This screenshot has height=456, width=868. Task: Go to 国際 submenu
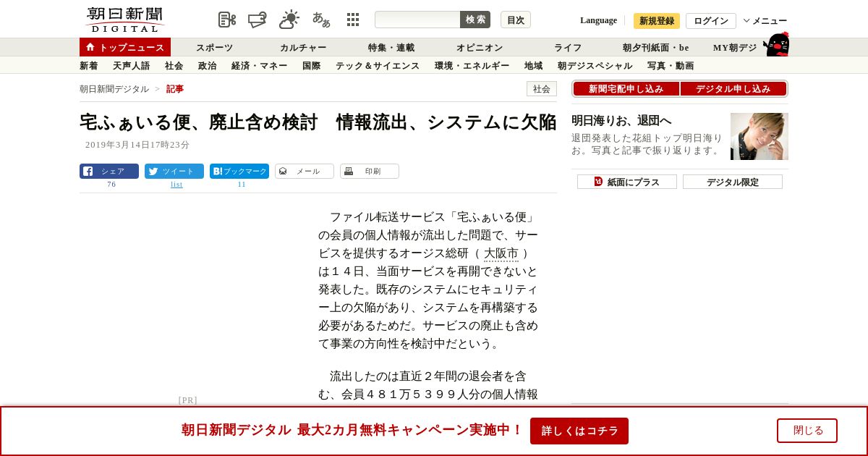point(312,66)
